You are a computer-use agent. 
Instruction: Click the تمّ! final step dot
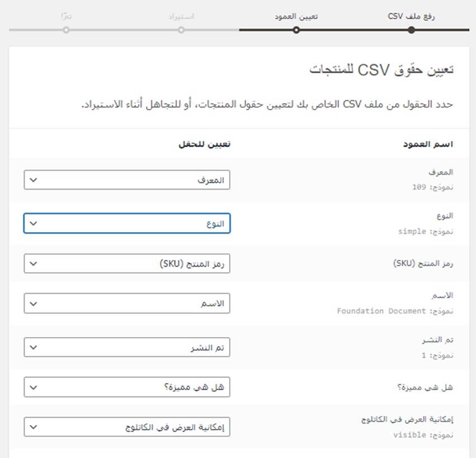pyautogui.click(x=66, y=30)
